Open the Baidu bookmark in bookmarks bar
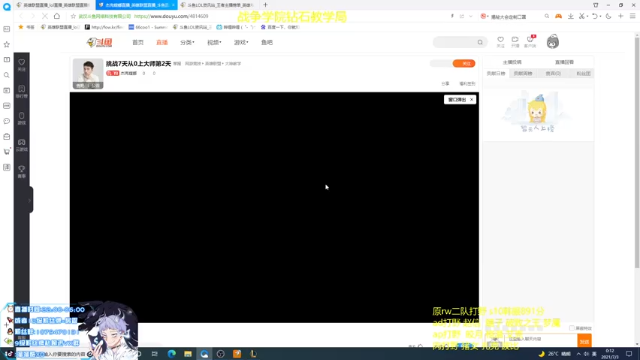Viewport: 640px width, 360px height. point(280,27)
